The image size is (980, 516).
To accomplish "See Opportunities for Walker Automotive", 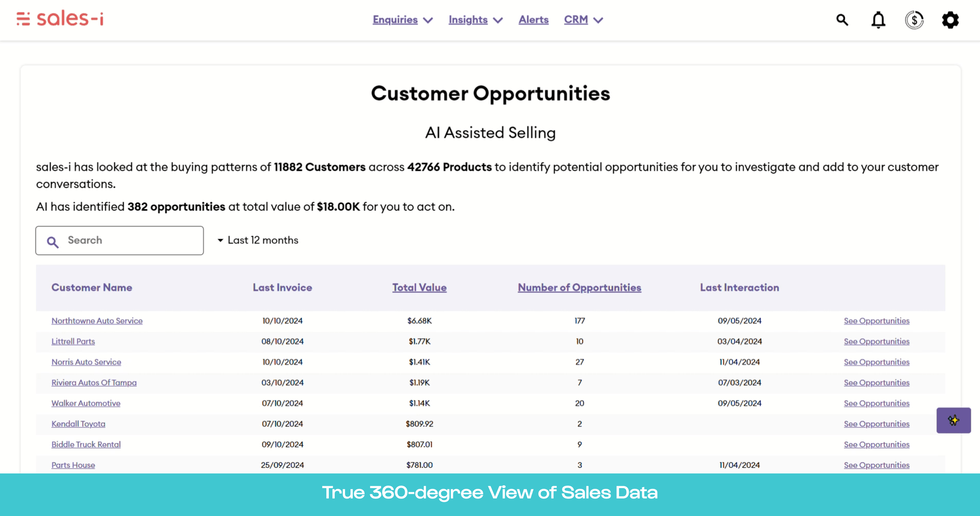I will (876, 403).
